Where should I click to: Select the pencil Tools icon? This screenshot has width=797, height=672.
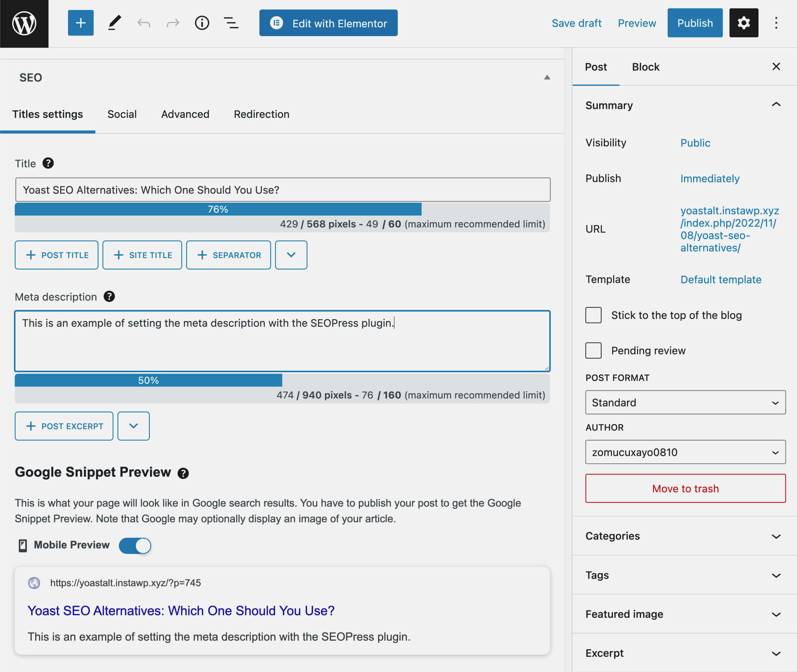114,23
